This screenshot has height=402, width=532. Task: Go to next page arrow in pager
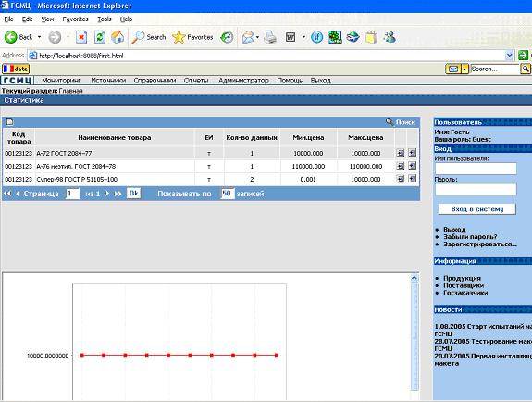(107, 194)
